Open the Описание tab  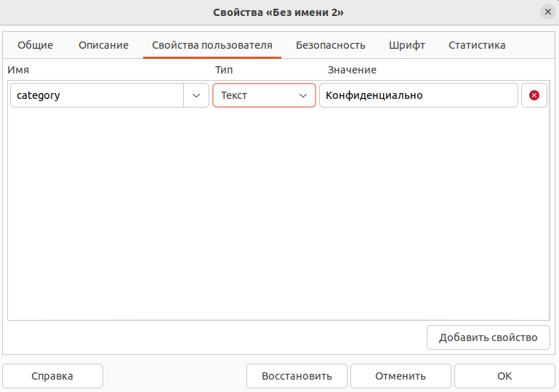point(103,45)
